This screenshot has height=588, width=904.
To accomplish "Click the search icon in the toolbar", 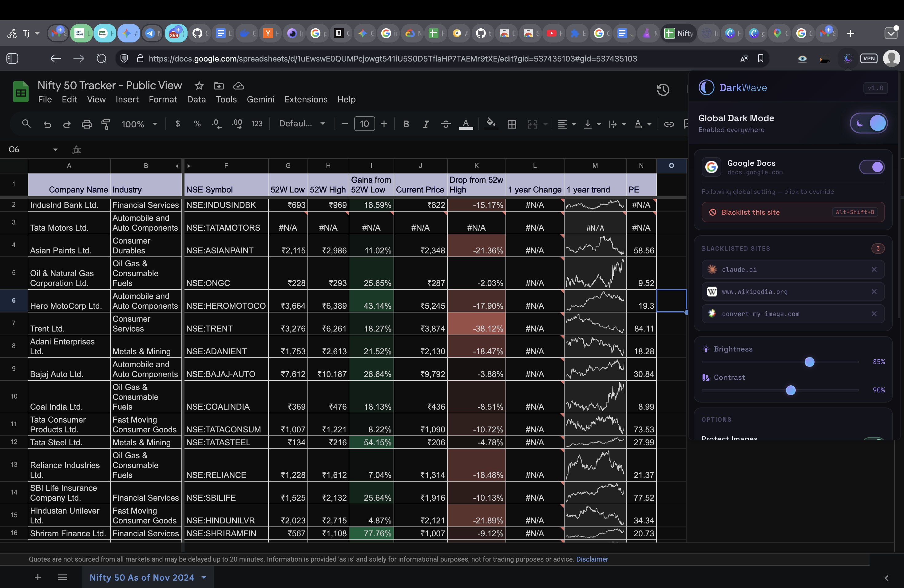I will [x=26, y=124].
